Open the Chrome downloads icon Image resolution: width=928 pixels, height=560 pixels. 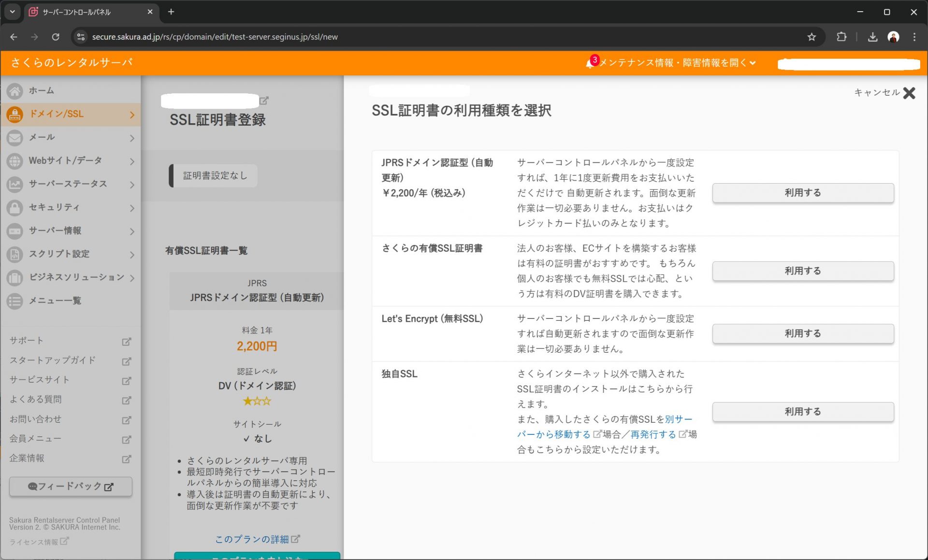click(872, 37)
